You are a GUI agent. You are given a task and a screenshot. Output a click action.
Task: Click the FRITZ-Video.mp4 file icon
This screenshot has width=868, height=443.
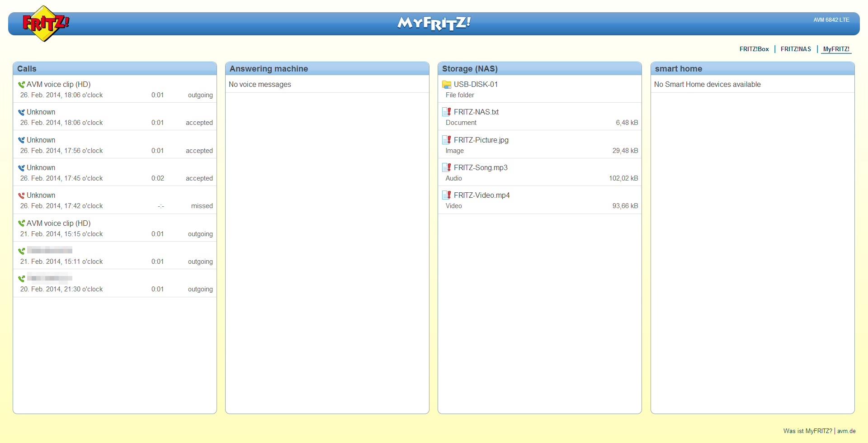[447, 195]
